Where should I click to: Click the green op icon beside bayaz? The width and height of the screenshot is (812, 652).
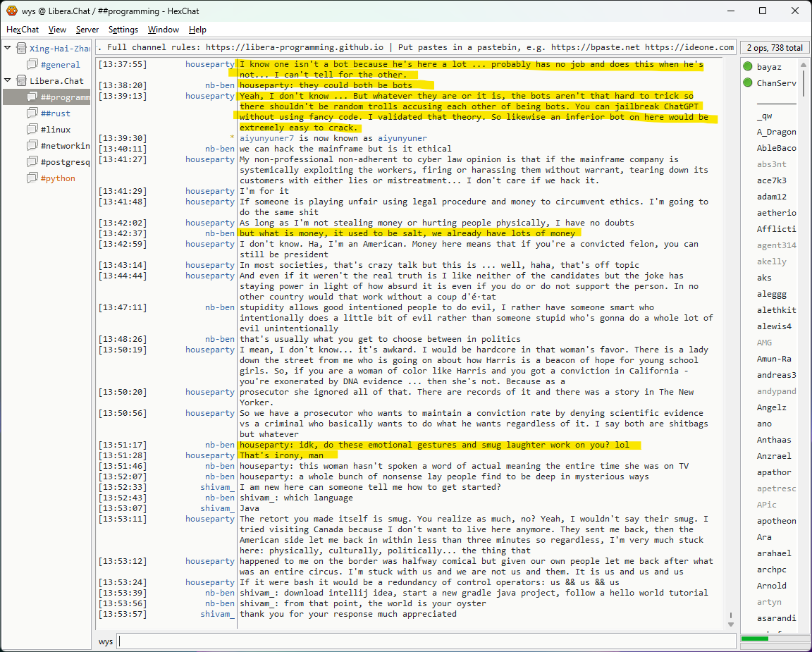tap(748, 66)
